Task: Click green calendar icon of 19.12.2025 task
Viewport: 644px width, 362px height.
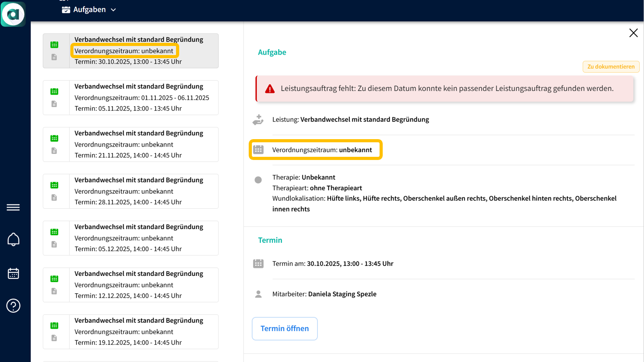Action: [54, 325]
